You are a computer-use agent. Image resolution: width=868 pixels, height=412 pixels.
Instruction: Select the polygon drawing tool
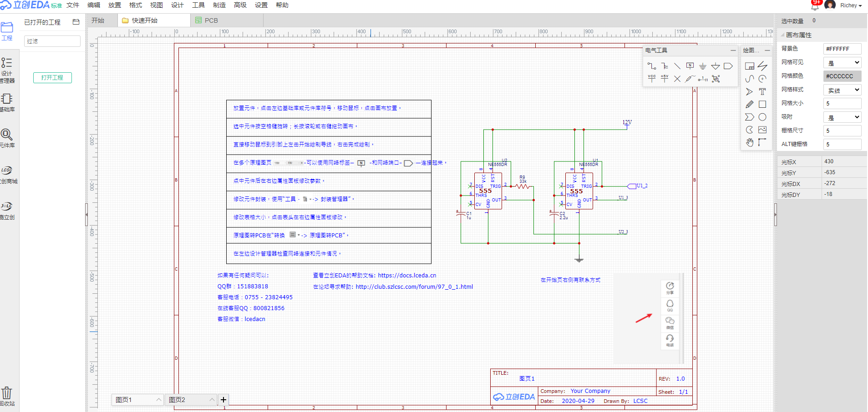click(750, 117)
